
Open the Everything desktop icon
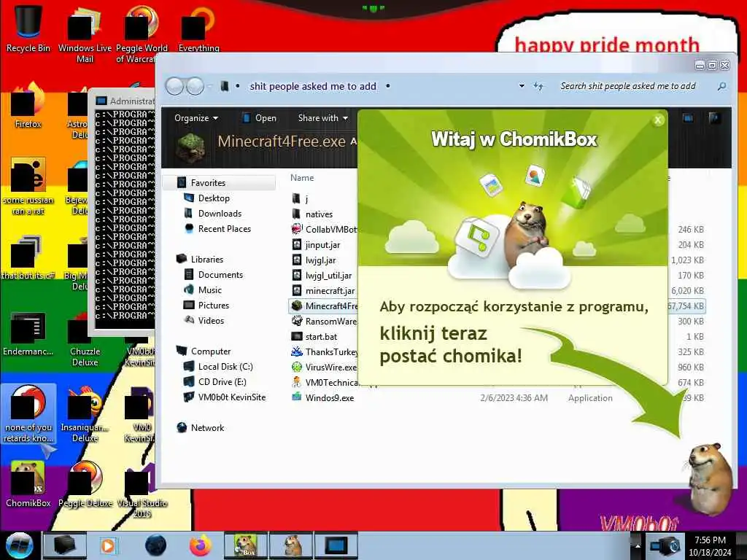pyautogui.click(x=199, y=28)
